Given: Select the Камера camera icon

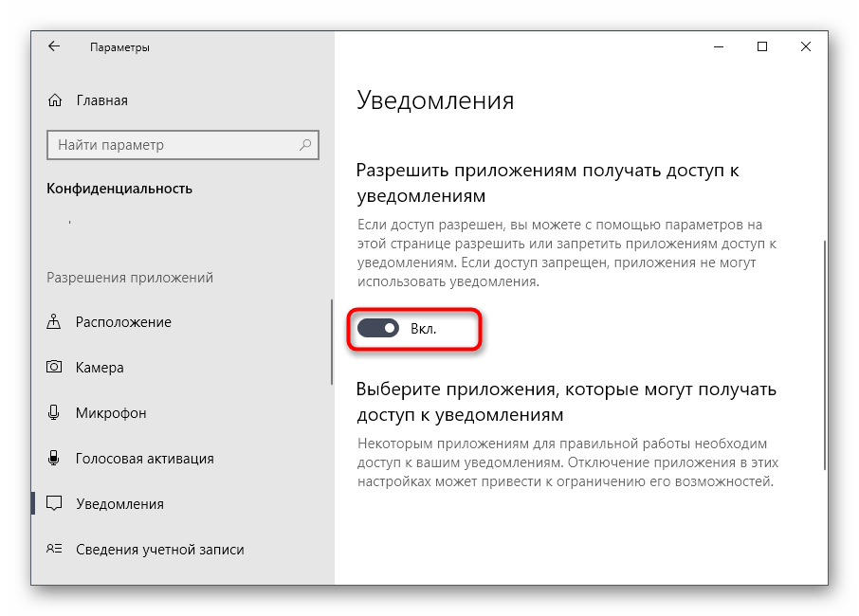Looking at the screenshot, I should click(54, 367).
